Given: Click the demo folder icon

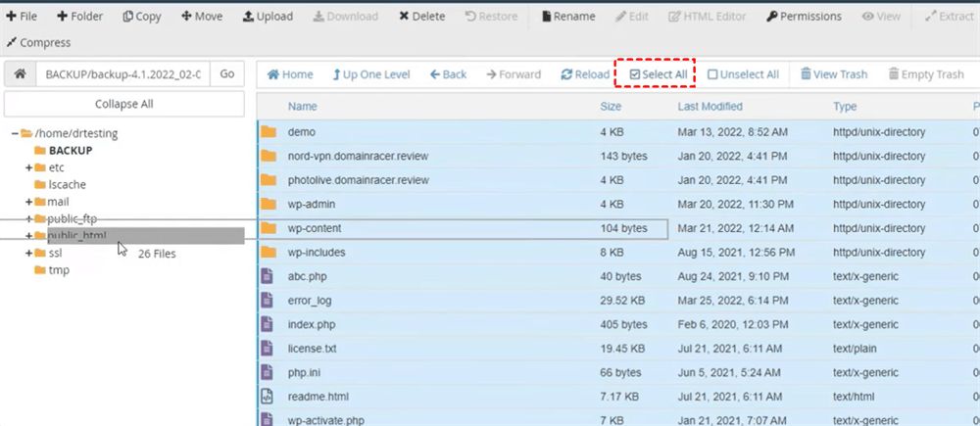Looking at the screenshot, I should point(269,132).
